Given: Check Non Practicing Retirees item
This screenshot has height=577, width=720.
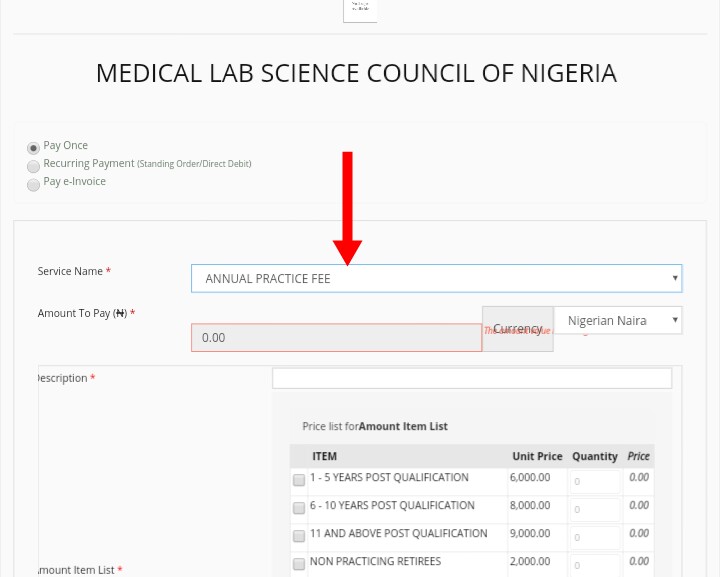Looking at the screenshot, I should point(299,564).
